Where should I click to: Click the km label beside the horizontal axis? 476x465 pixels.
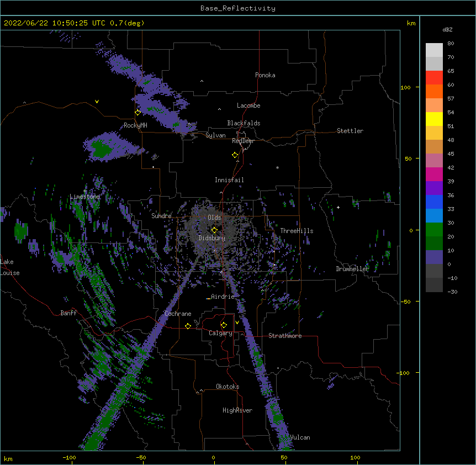8,458
